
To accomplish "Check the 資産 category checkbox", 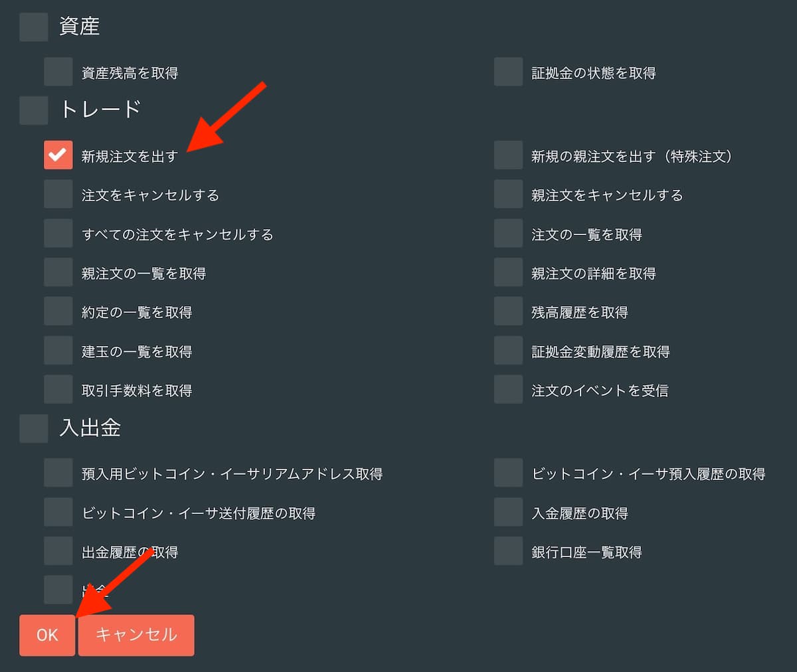I will pos(33,27).
